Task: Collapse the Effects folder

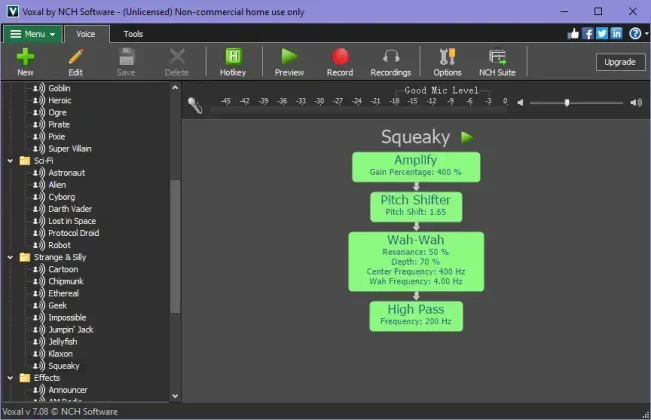Action: click(10, 378)
